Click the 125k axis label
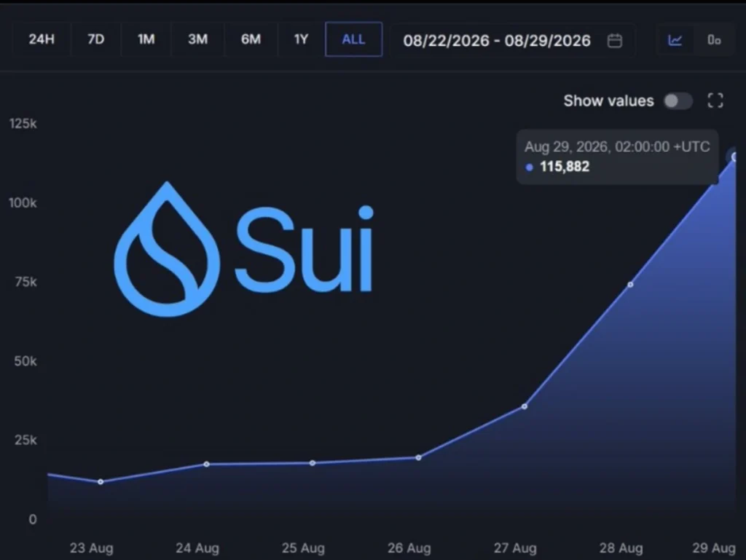The image size is (746, 560). click(23, 124)
